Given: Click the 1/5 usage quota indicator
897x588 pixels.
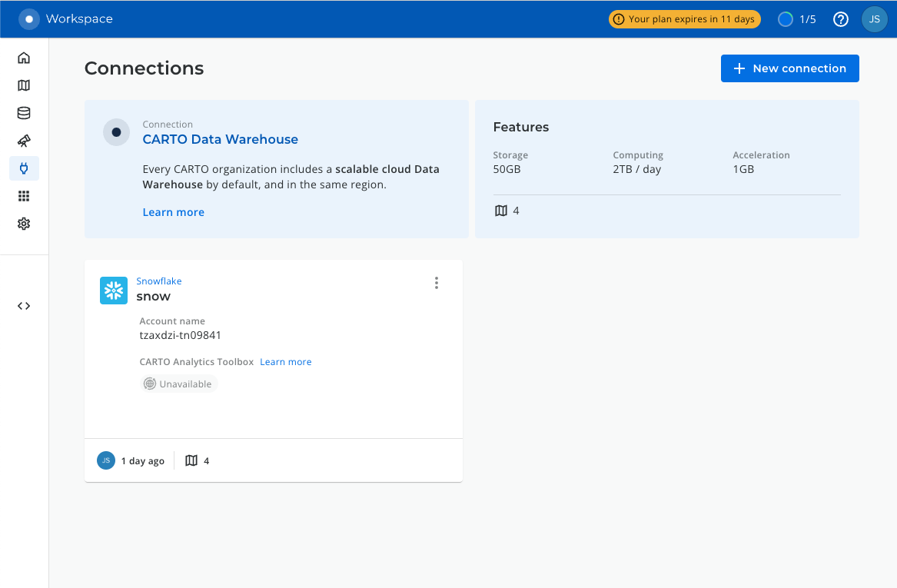Looking at the screenshot, I should (796, 19).
